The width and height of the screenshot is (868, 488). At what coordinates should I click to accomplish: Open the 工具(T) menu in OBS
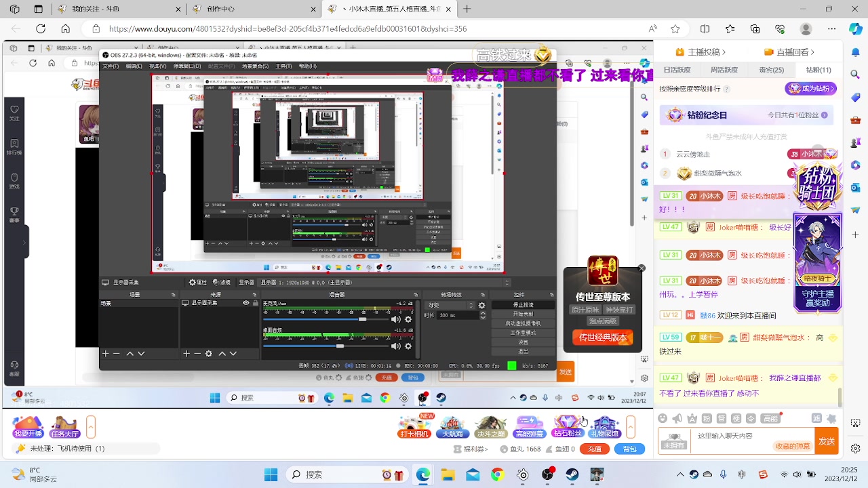click(283, 66)
